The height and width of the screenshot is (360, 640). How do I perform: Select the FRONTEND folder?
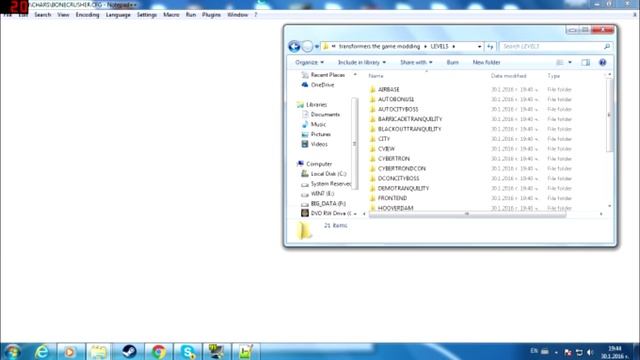click(x=388, y=198)
